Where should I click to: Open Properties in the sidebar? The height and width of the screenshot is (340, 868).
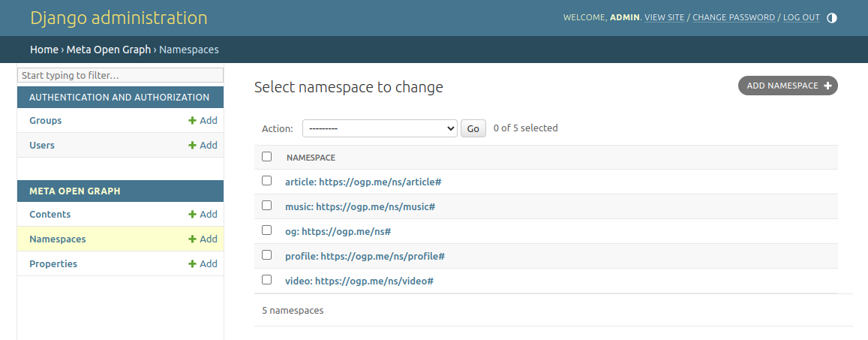53,264
